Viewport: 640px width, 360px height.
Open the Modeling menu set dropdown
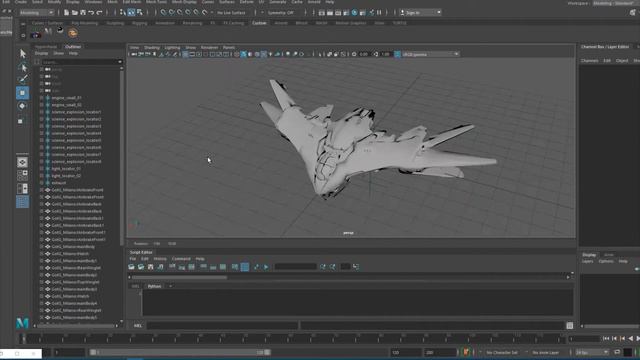coord(37,13)
